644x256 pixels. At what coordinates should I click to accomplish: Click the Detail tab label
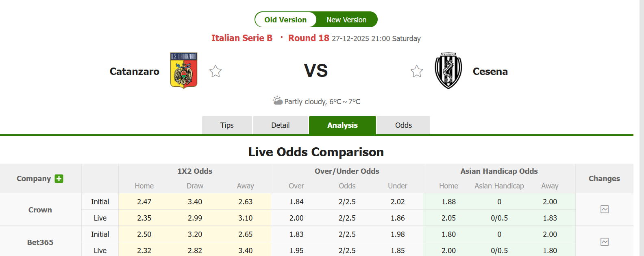tap(281, 125)
